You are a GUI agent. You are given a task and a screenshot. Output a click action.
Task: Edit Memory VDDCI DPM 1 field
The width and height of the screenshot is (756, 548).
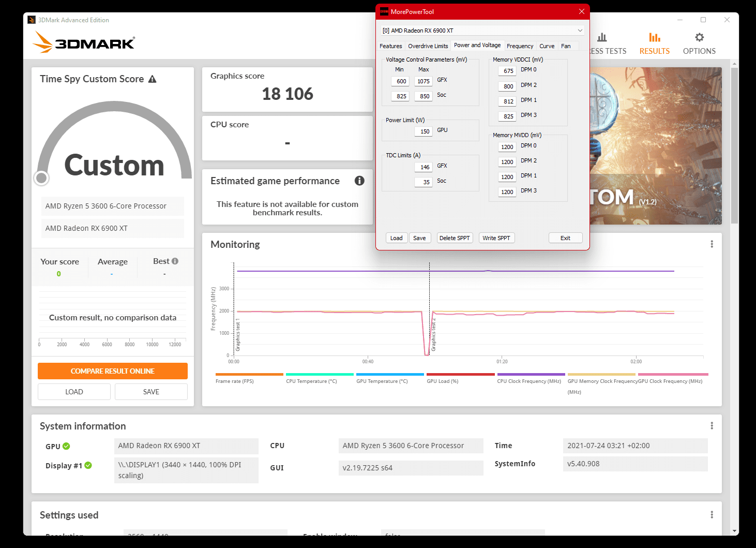coord(507,101)
